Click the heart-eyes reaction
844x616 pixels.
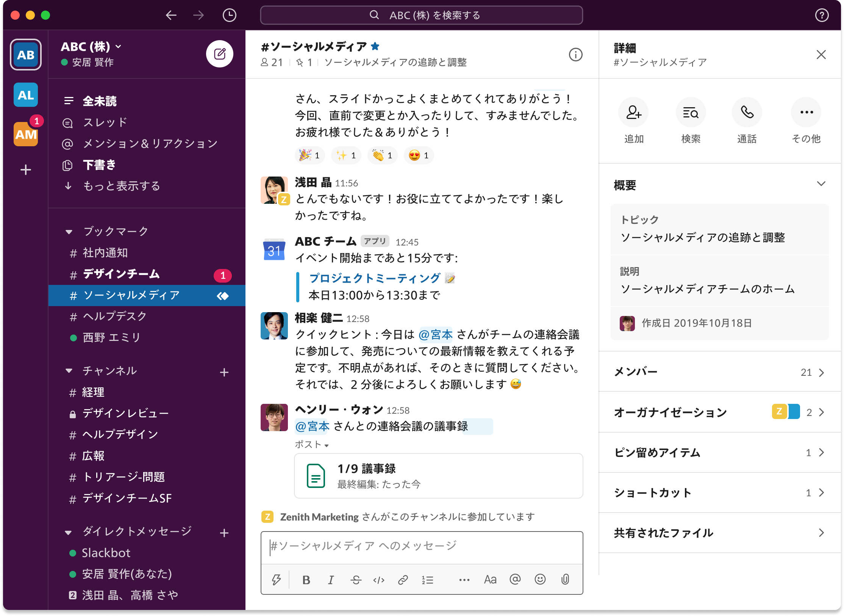coord(419,155)
